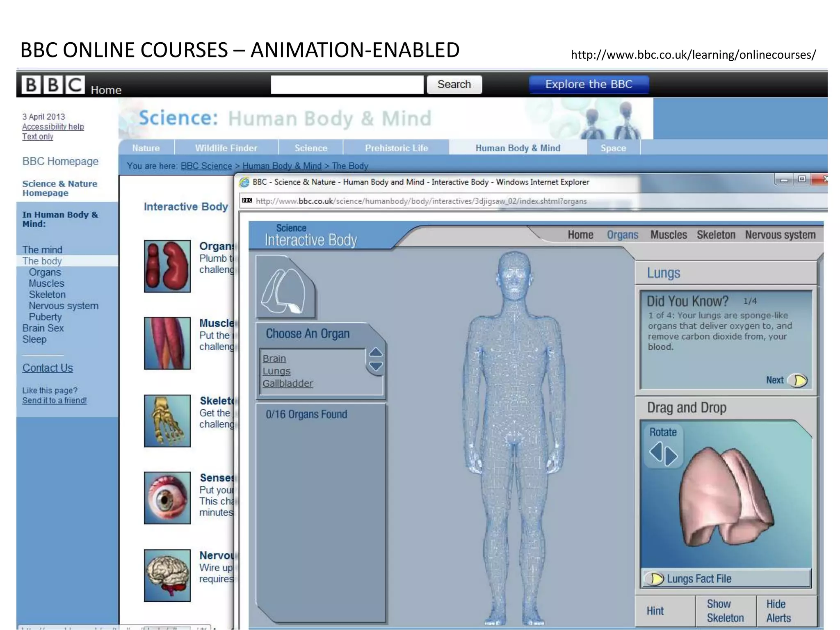
Task: Click the Hint button
Action: coord(665,611)
